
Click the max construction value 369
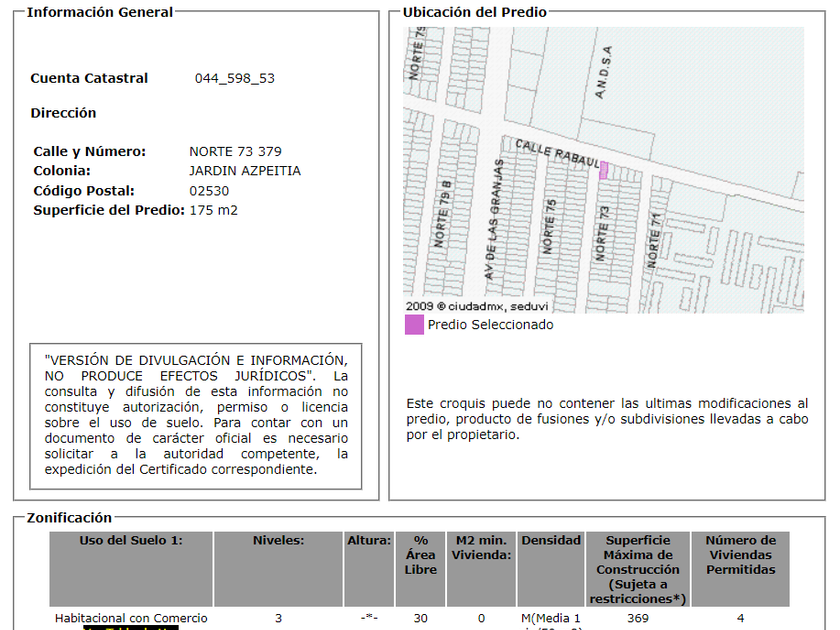638,618
